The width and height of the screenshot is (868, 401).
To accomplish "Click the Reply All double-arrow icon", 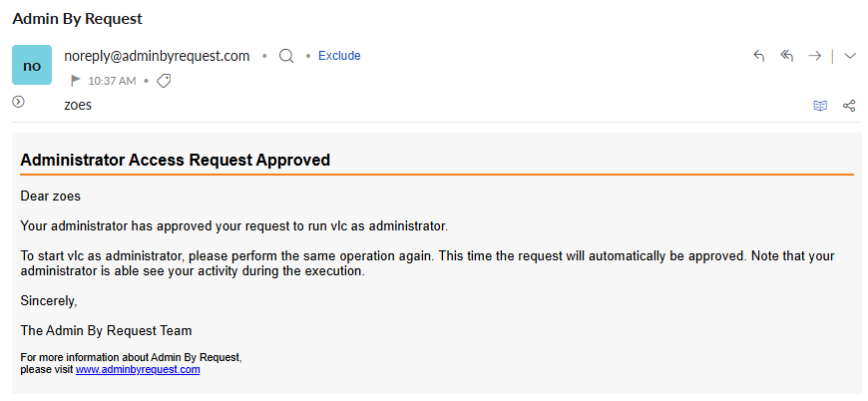I will pos(786,55).
